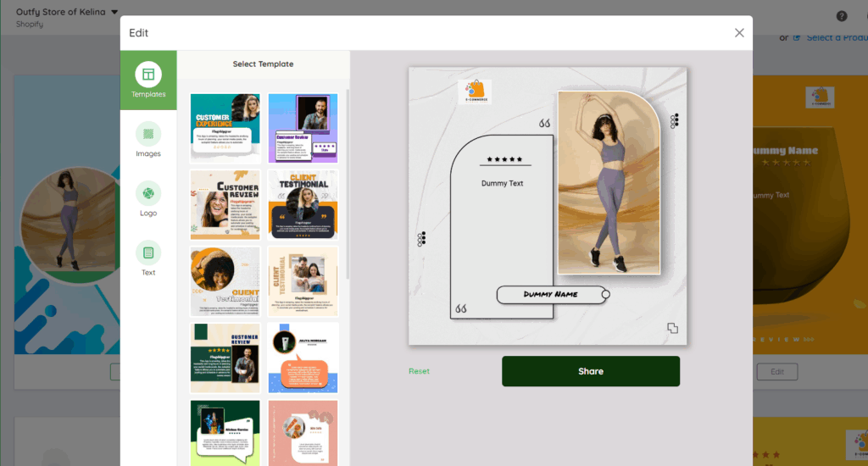Close the Edit dialog with X
Screen dimensions: 868x466
[x=739, y=33]
